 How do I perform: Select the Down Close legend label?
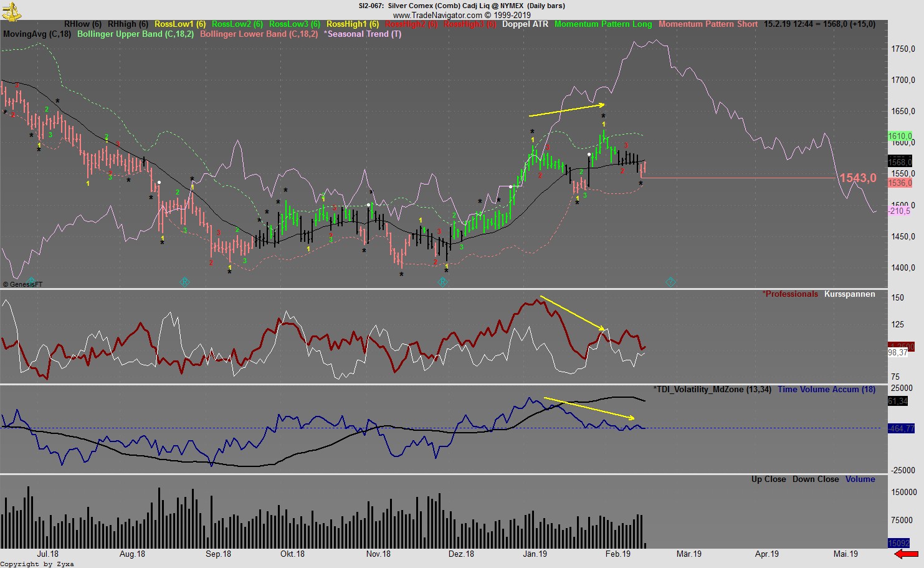coord(816,479)
